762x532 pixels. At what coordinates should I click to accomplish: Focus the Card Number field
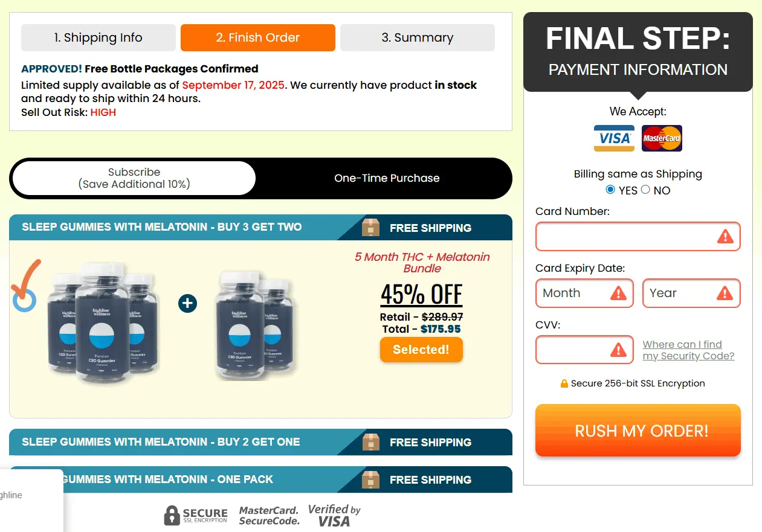click(x=638, y=237)
